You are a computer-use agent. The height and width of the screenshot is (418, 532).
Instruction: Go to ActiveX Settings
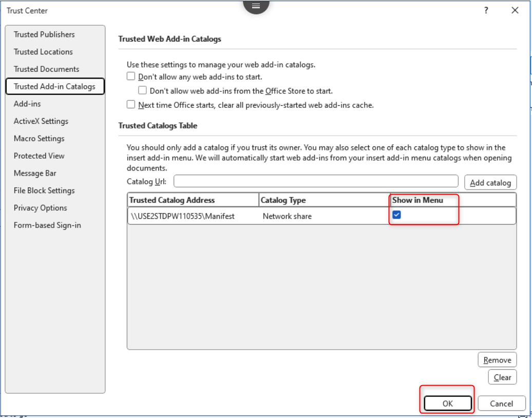(x=42, y=121)
